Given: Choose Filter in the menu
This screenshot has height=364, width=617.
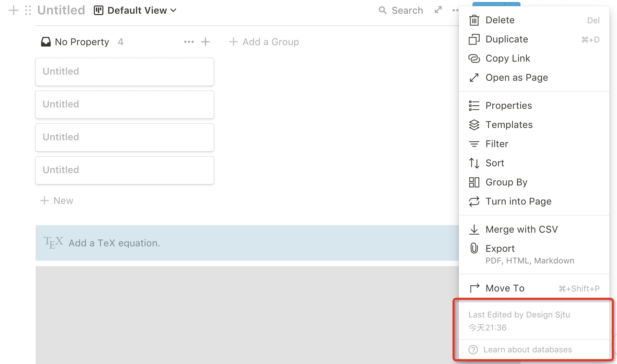Looking at the screenshot, I should click(x=497, y=144).
